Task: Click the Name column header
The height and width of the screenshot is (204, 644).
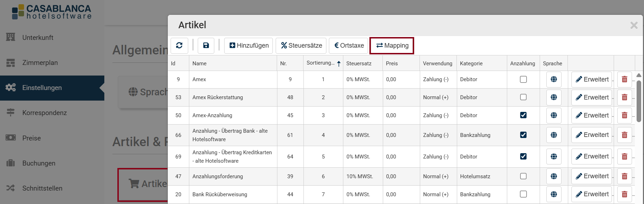Action: click(200, 64)
